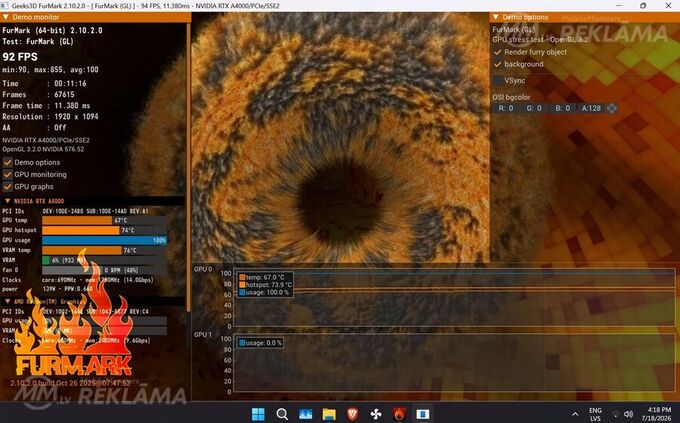Uncheck the background option
Viewport: 680px width, 423px height.
tap(498, 64)
